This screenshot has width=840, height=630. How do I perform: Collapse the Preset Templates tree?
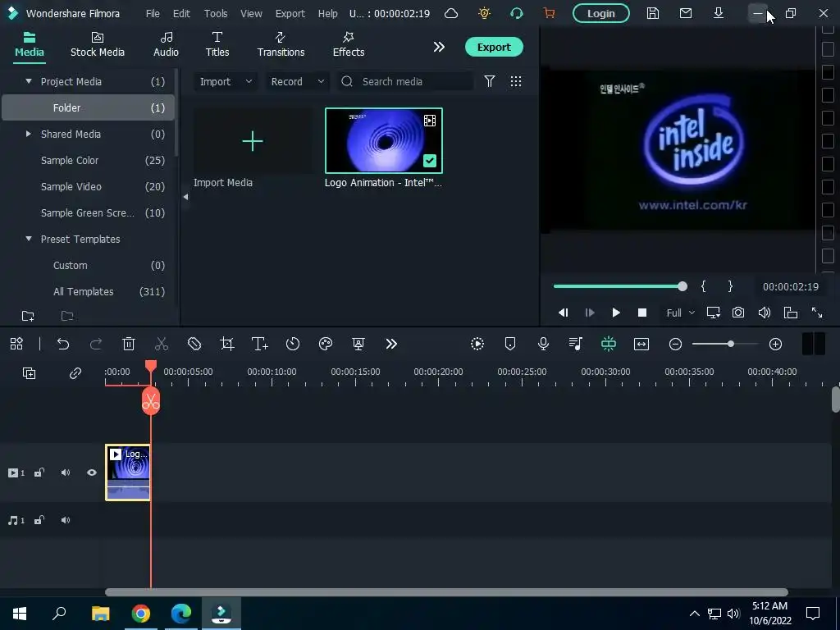pyautogui.click(x=29, y=239)
